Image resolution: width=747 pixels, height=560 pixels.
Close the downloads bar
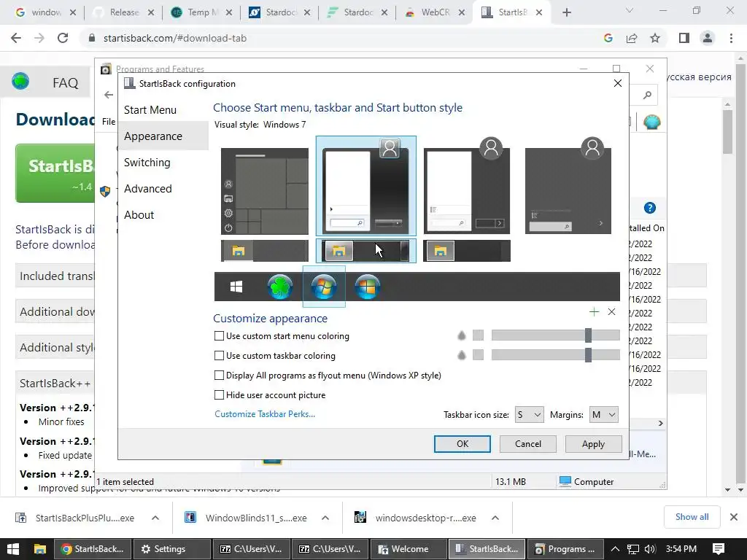coord(734,517)
